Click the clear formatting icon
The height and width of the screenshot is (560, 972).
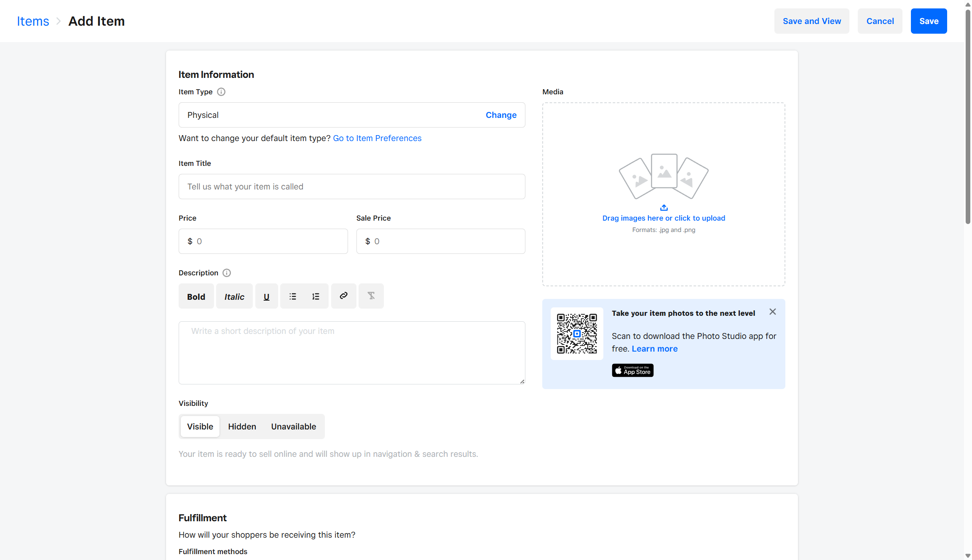[x=371, y=296]
